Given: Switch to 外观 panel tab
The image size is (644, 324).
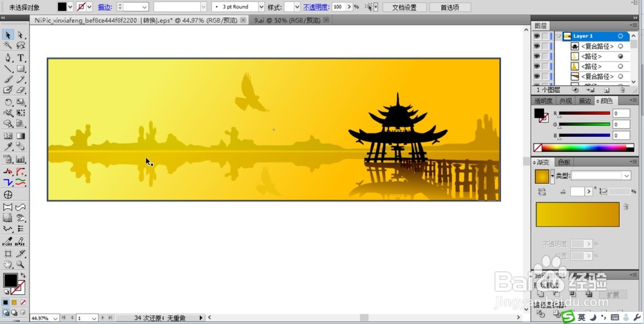Looking at the screenshot, I should pos(565,101).
